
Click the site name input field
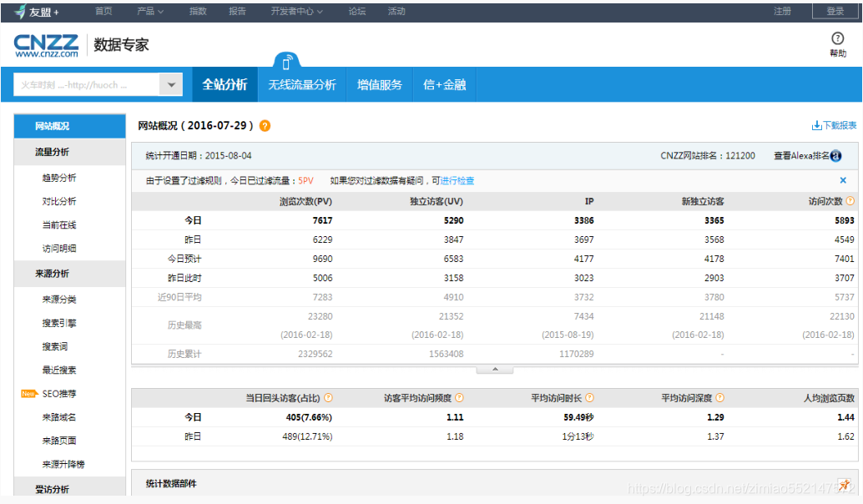click(x=87, y=85)
